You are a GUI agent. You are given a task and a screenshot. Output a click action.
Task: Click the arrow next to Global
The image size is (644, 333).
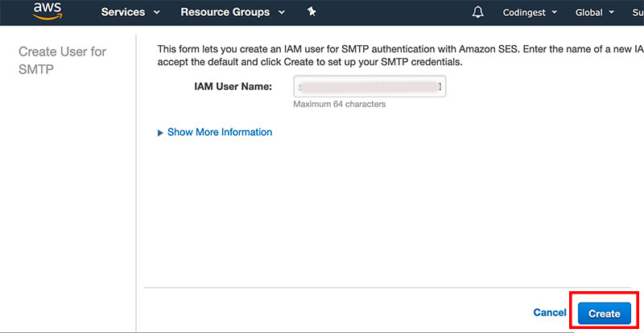coord(612,13)
